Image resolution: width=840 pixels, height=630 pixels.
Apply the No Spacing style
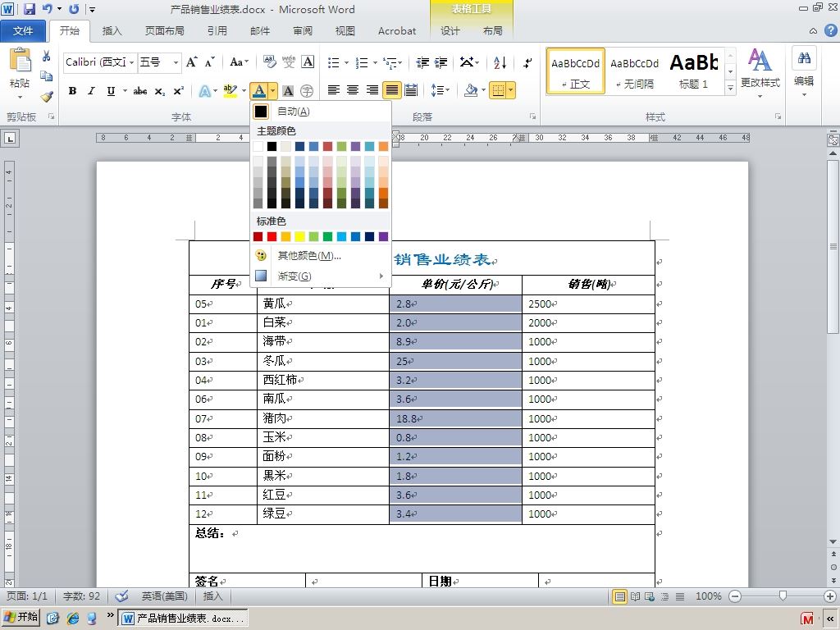[x=635, y=71]
